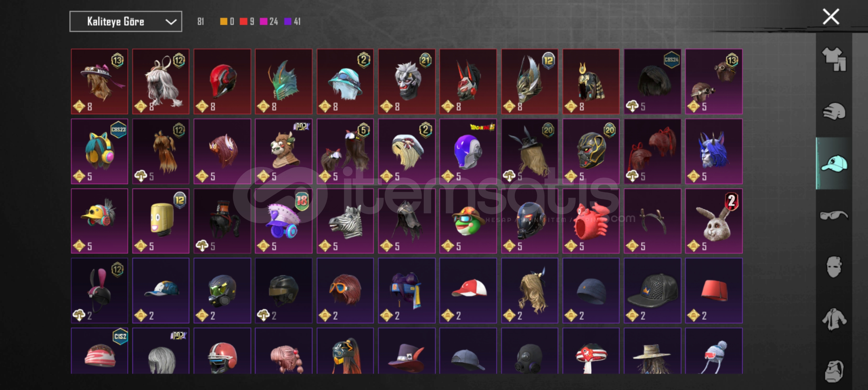868x390 pixels.
Task: Select the helmet category icon
Action: click(834, 111)
